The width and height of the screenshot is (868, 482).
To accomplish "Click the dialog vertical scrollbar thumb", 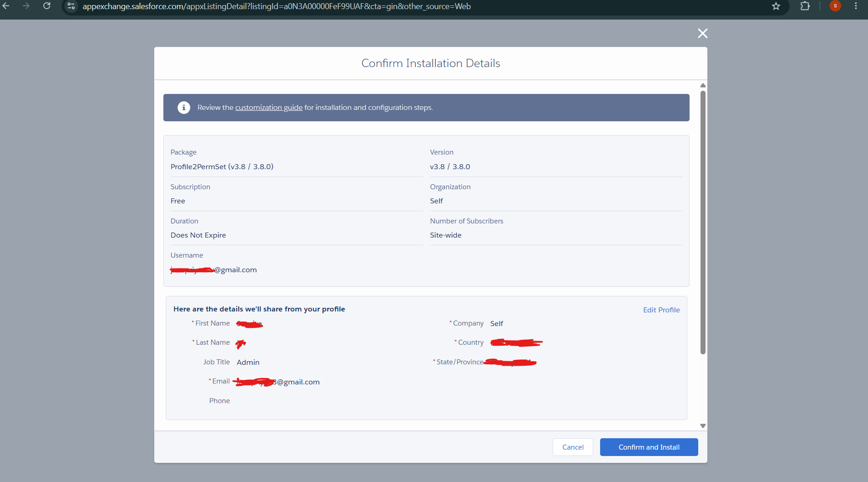I will (703, 222).
